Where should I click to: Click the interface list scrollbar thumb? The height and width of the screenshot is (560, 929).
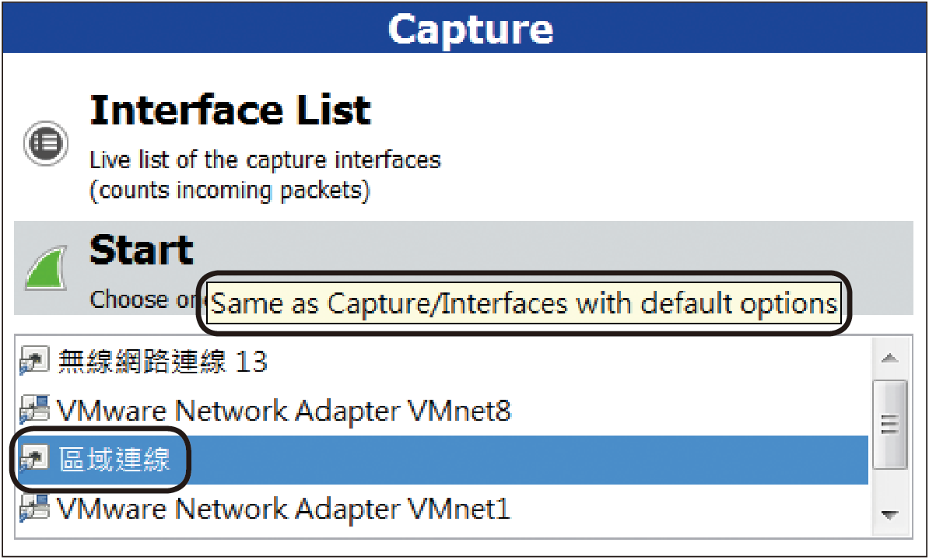click(x=890, y=424)
